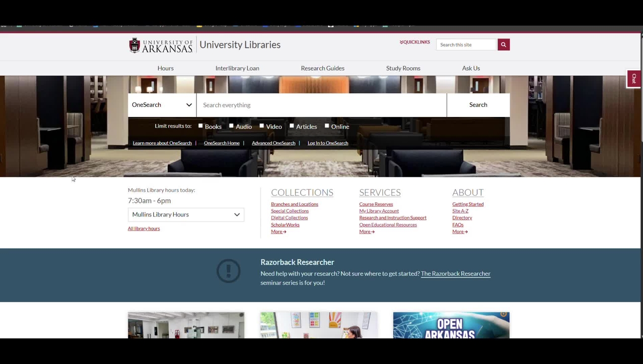Open the Mullins Library Hours dropdown

[x=186, y=214]
